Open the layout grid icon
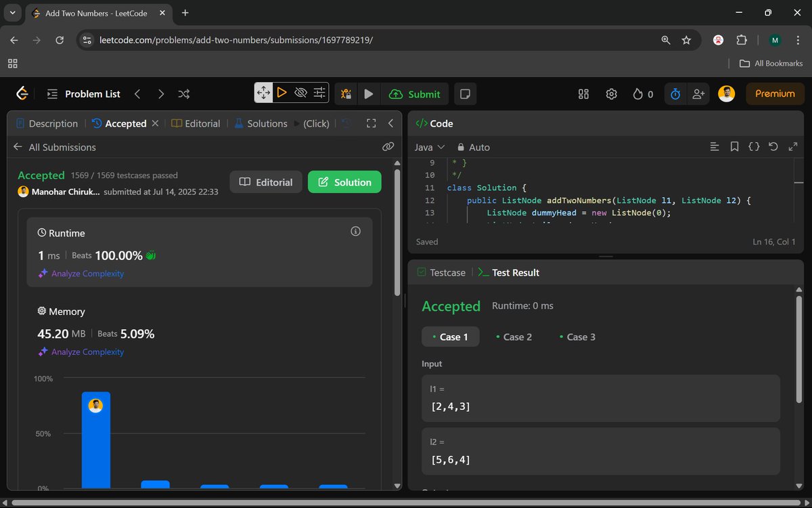The width and height of the screenshot is (812, 508). point(583,94)
